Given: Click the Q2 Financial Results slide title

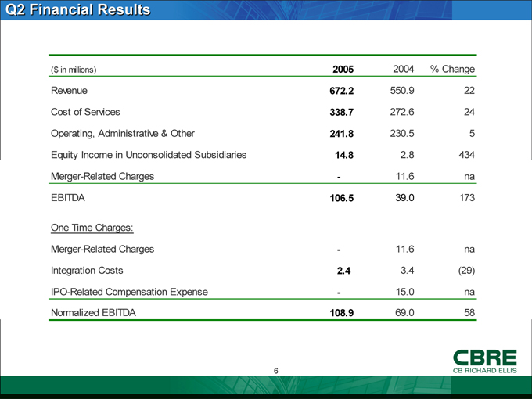Looking at the screenshot, I should tap(77, 10).
